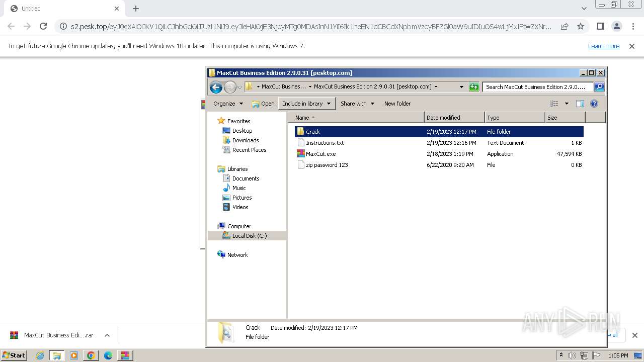Click Open in Explorer toolbar
This screenshot has height=362, width=644.
click(x=263, y=104)
